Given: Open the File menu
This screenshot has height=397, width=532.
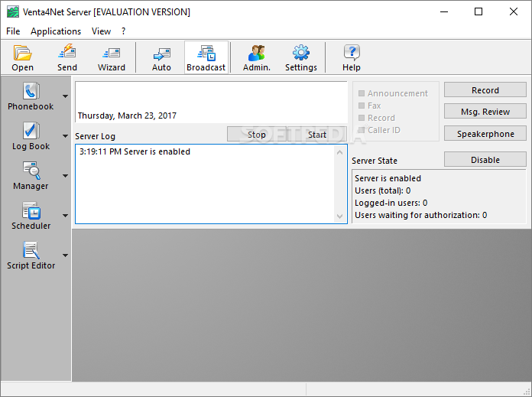Looking at the screenshot, I should click(x=13, y=31).
